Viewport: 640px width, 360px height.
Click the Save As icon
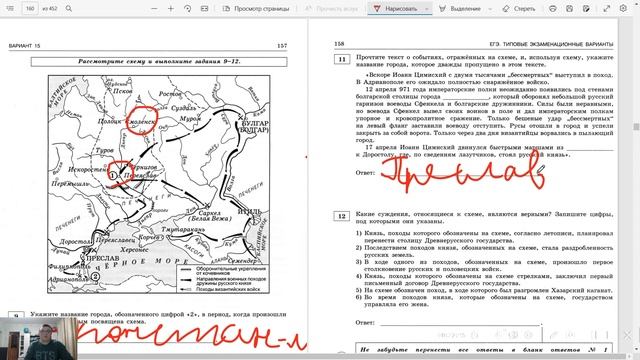(x=586, y=9)
